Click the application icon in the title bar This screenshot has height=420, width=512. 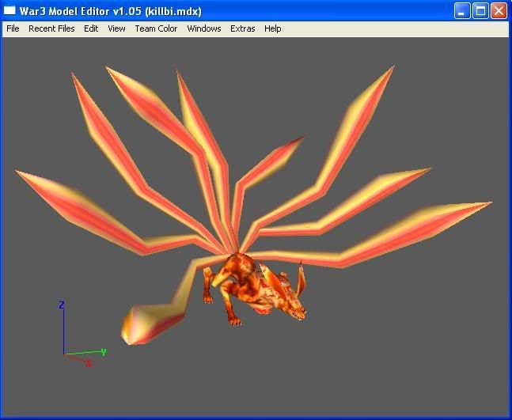click(9, 11)
